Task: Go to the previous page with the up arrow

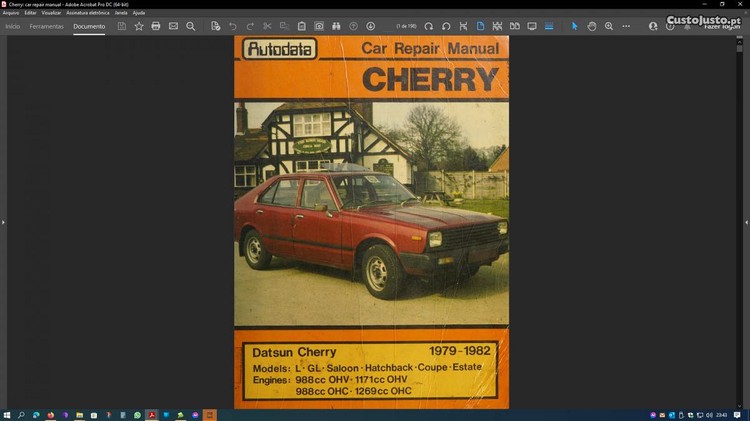Action: pos(354,26)
